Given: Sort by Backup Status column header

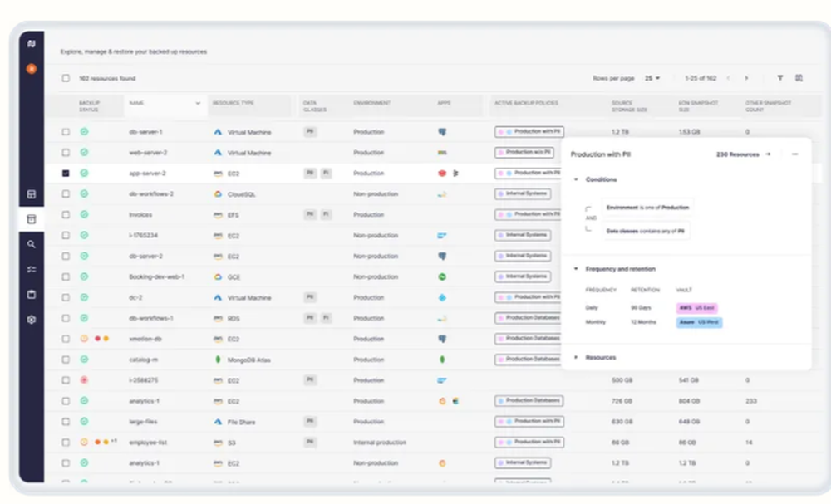Looking at the screenshot, I should (89, 106).
